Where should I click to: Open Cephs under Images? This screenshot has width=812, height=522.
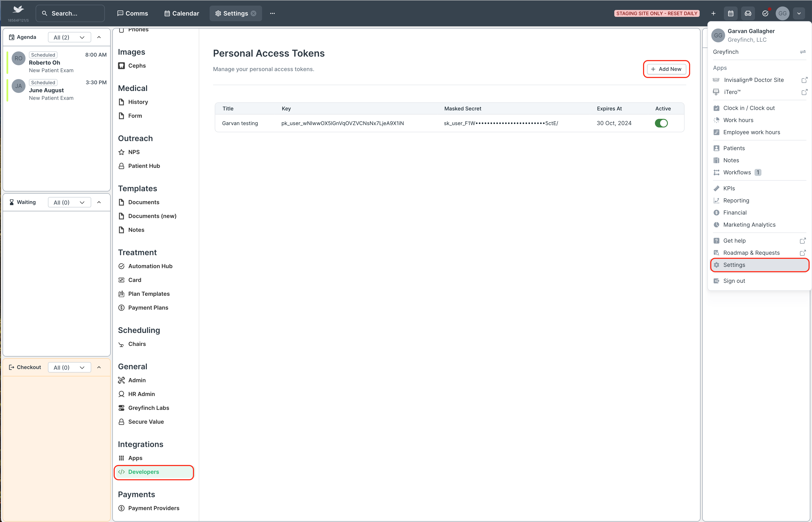137,66
